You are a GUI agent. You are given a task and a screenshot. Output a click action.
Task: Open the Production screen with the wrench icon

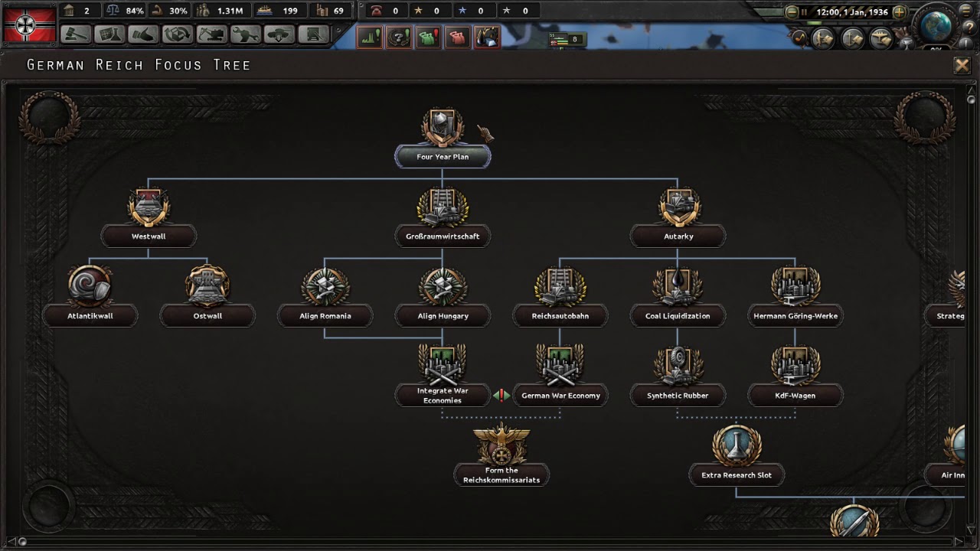coord(246,34)
